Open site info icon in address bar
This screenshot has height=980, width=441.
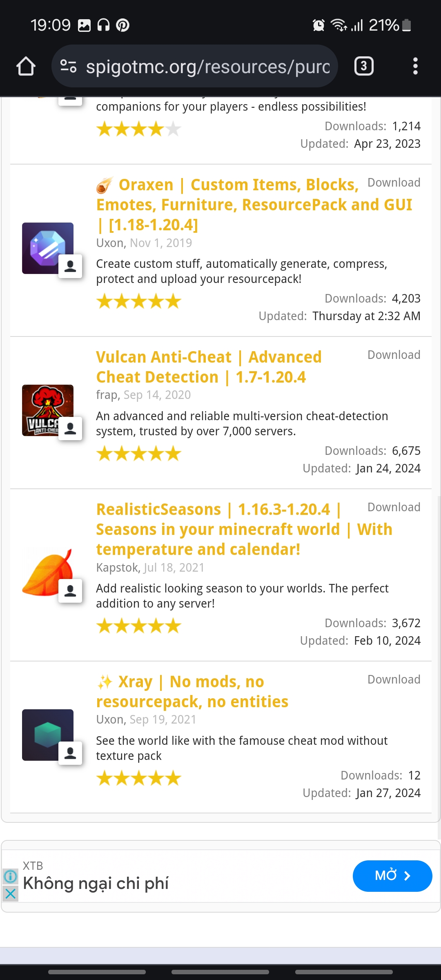(x=68, y=66)
